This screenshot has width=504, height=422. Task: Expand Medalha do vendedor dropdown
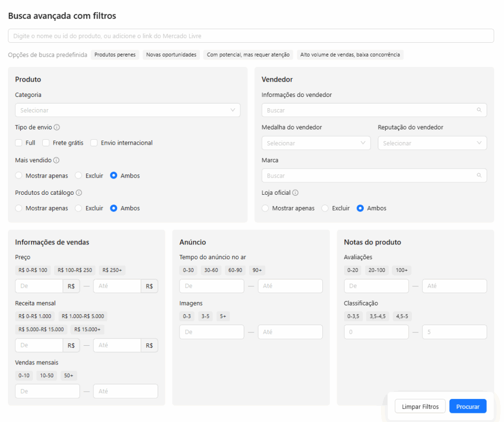coord(315,143)
